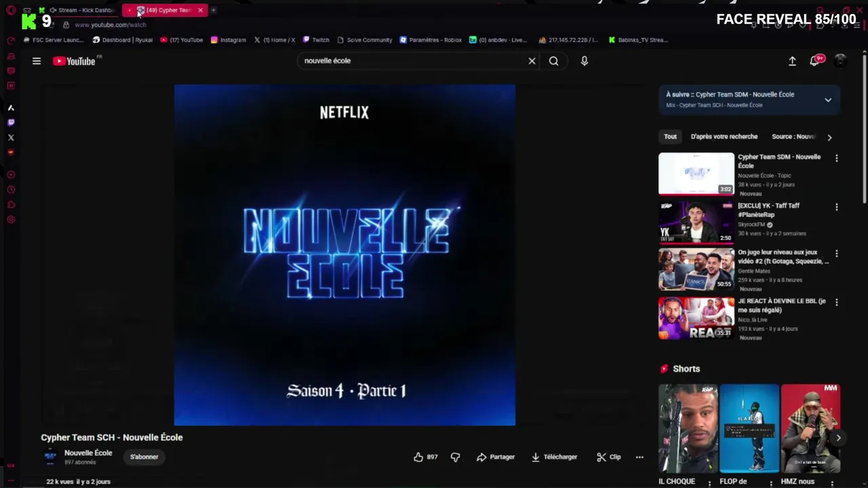Image resolution: width=868 pixels, height=488 pixels.
Task: Open options for Gentle Mates video
Action: (836, 253)
